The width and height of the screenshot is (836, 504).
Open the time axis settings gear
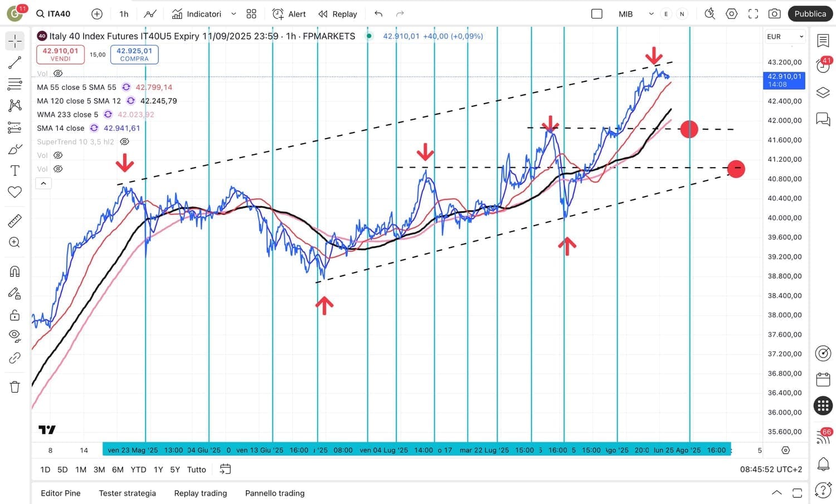(785, 450)
